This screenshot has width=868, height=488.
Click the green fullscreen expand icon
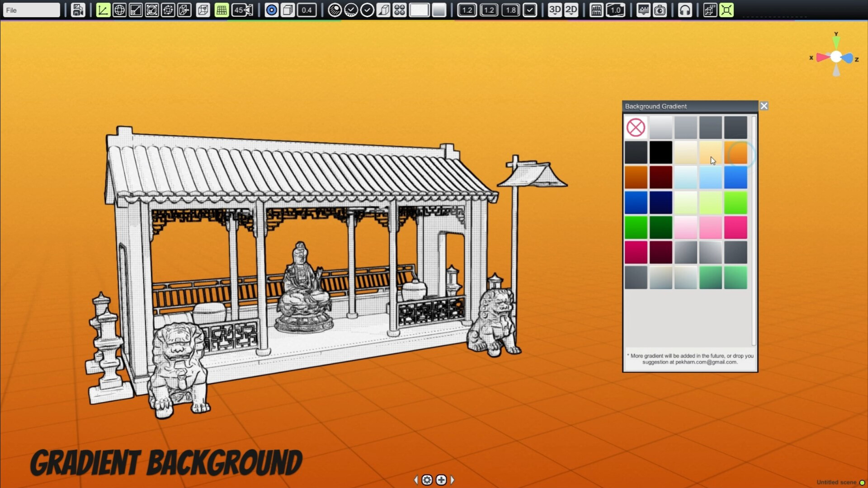[x=726, y=10]
